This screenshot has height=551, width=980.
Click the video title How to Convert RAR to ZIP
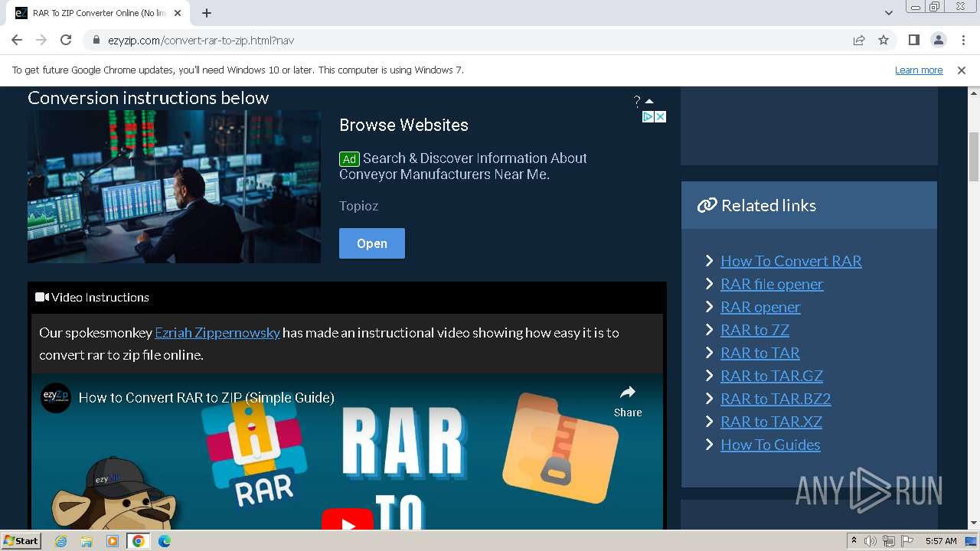click(x=207, y=398)
